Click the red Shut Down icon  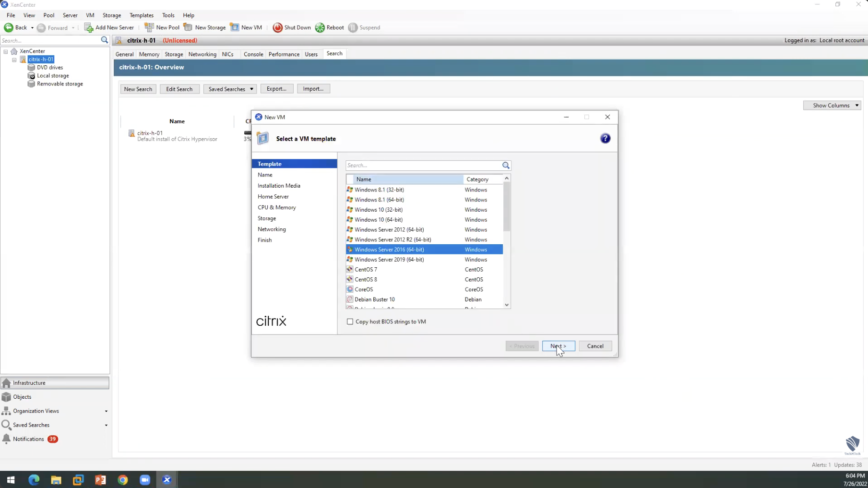pyautogui.click(x=277, y=27)
